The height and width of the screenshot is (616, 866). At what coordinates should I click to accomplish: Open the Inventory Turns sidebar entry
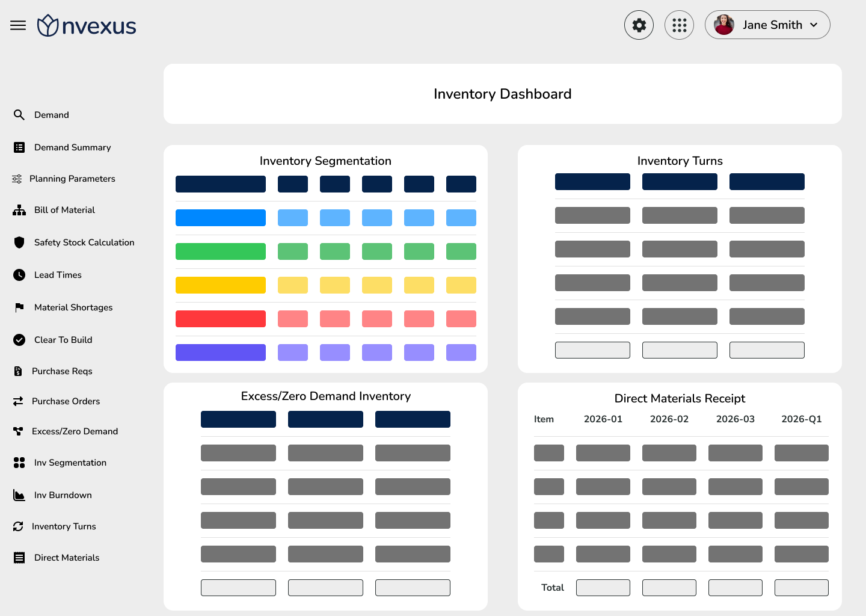tap(64, 526)
